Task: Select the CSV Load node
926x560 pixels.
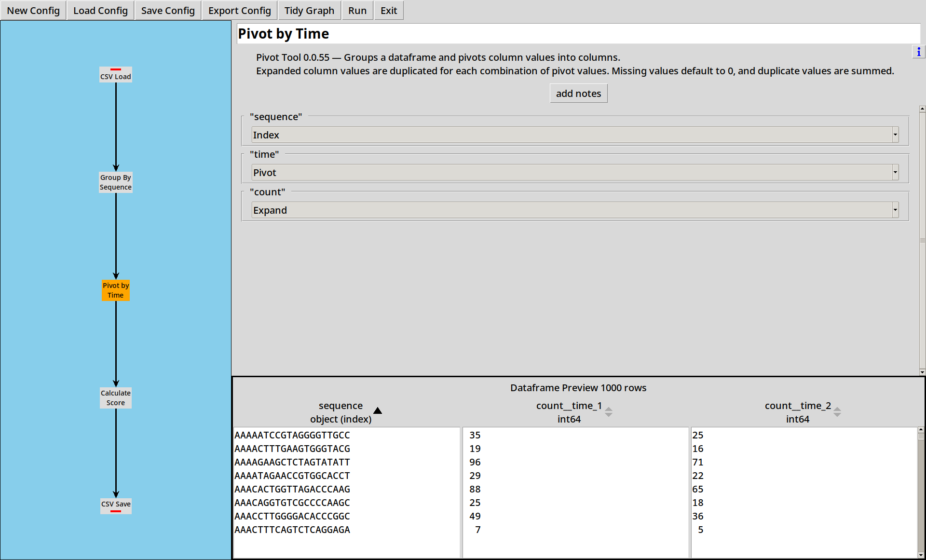Action: pos(116,75)
